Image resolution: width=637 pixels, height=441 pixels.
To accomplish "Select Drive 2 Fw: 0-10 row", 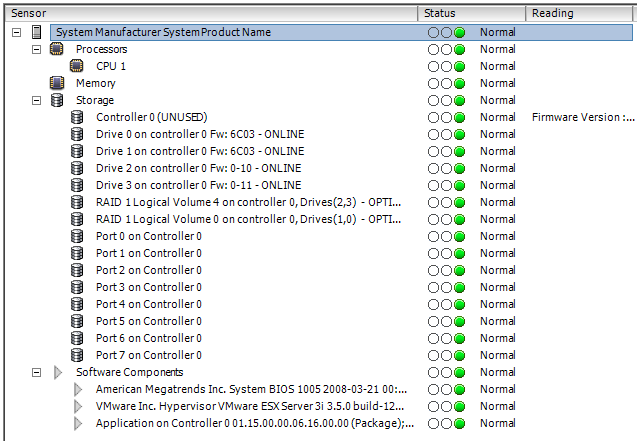I will (199, 168).
